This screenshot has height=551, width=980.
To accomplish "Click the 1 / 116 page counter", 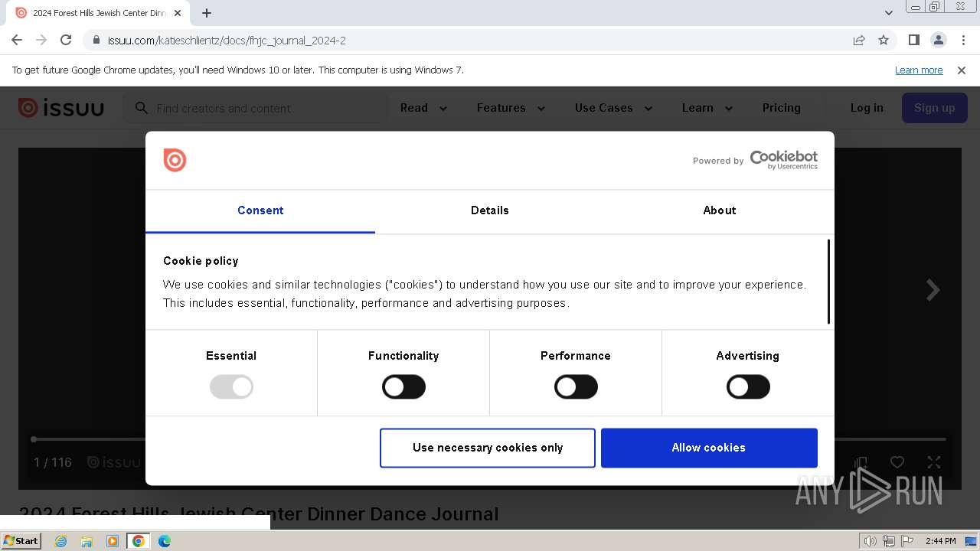I will (53, 462).
